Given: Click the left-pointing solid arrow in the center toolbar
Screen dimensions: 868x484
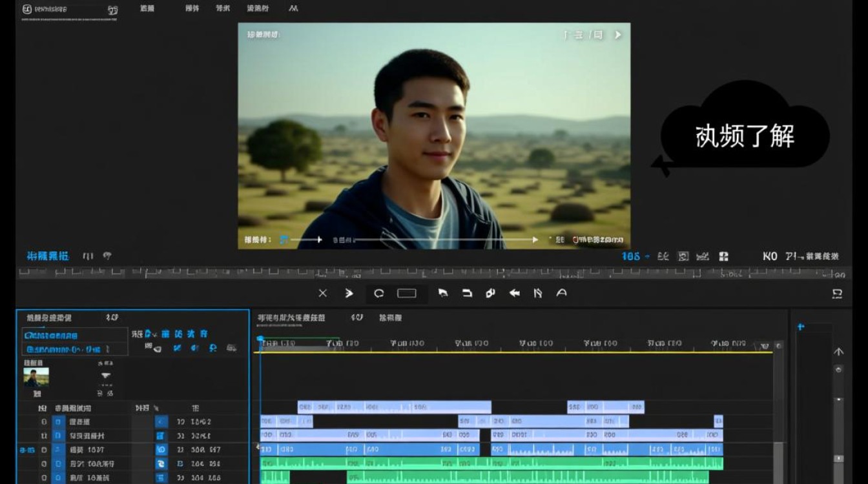Looking at the screenshot, I should (x=515, y=293).
